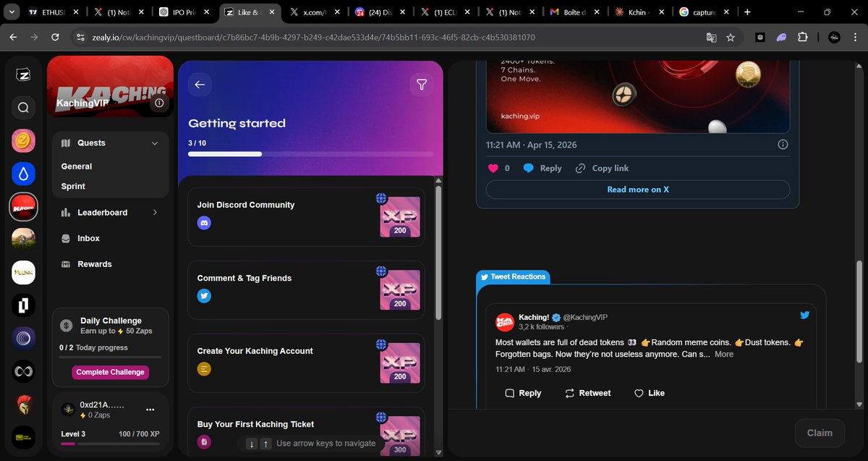
Task: Open the yellow-logo community icon at rail bottom
Action: (23, 438)
